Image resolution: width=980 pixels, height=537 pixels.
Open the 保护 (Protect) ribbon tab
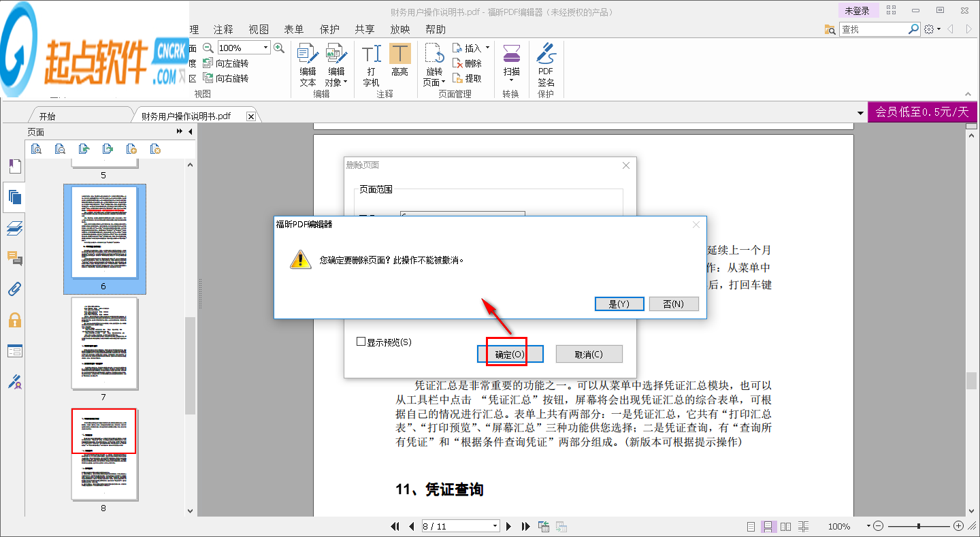coord(329,29)
